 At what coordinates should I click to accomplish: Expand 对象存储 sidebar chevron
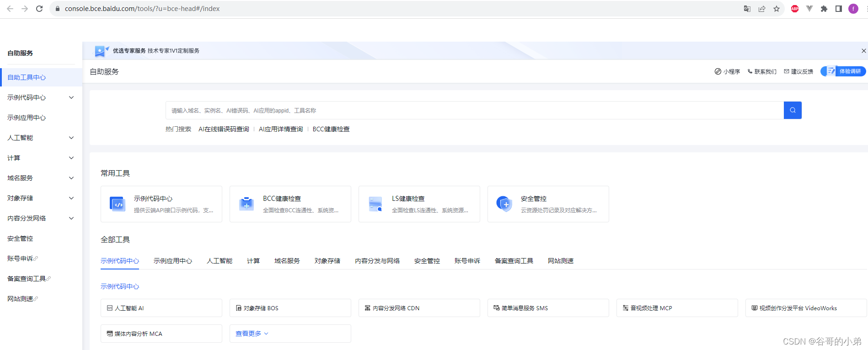pyautogui.click(x=71, y=198)
